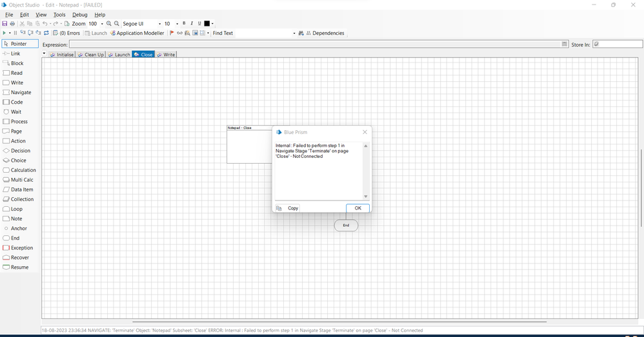
Task: Click in the Expression input field
Action: [x=318, y=44]
